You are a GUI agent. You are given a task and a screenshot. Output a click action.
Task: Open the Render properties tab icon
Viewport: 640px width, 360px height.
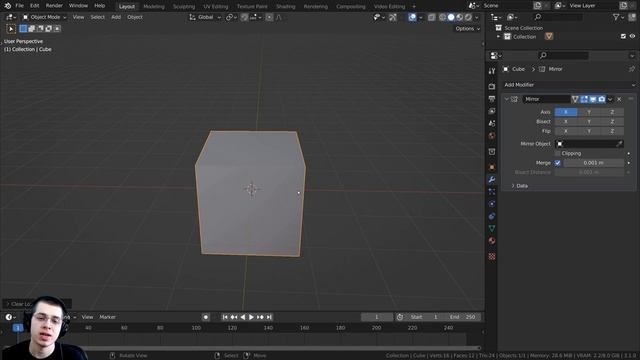pos(492,87)
